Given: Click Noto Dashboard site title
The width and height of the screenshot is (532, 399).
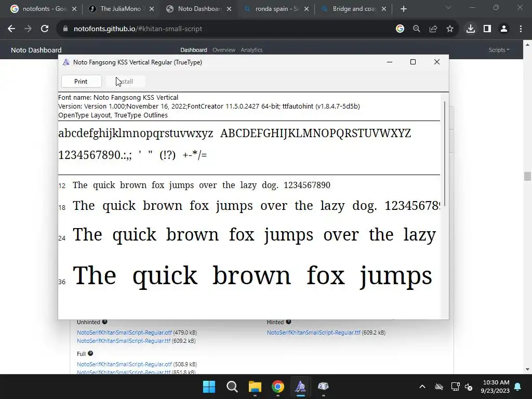Looking at the screenshot, I should tap(36, 50).
